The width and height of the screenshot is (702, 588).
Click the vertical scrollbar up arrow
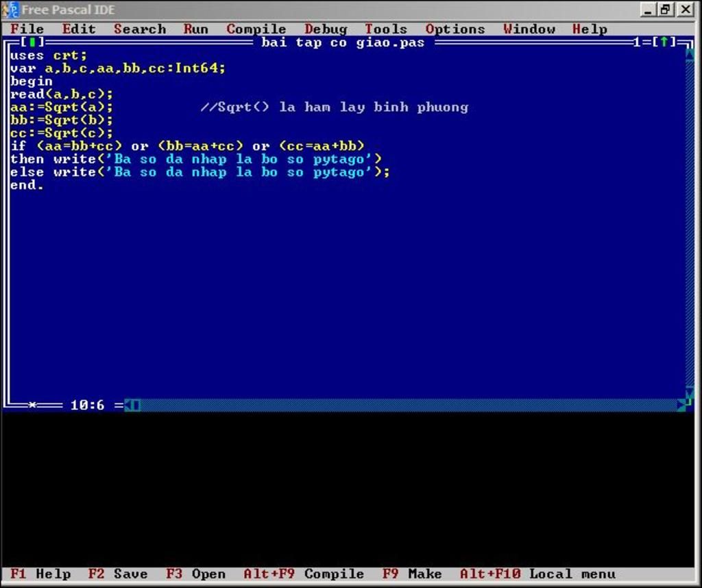(690, 55)
